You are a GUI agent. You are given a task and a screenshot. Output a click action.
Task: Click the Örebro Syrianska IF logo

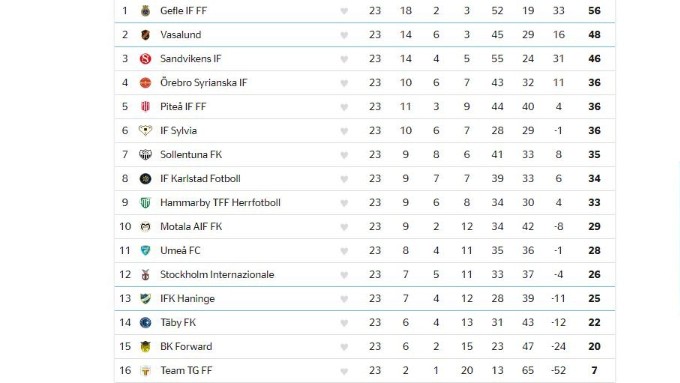[145, 82]
